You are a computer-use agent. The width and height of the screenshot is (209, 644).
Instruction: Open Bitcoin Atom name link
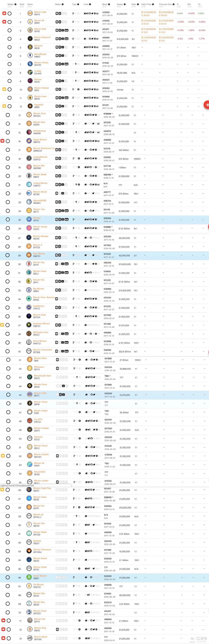[x=41, y=96]
